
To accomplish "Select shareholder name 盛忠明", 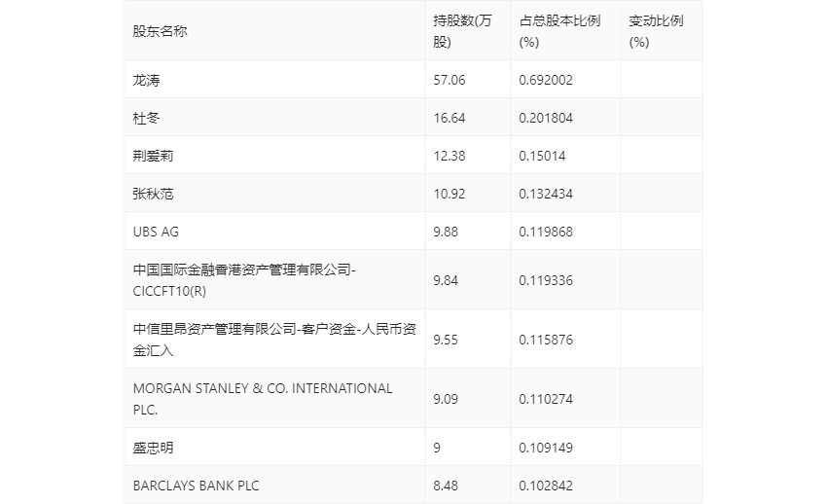I will click(153, 448).
